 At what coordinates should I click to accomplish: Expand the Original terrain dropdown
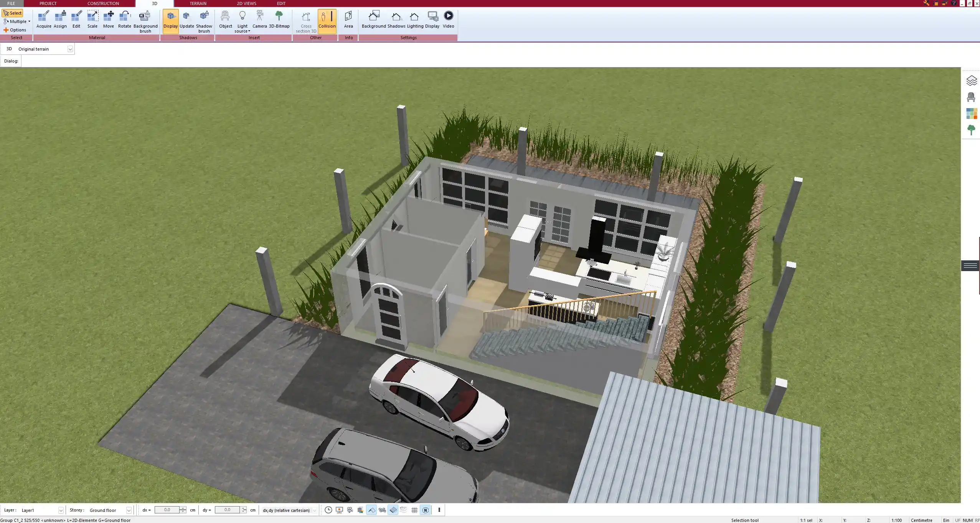point(70,49)
